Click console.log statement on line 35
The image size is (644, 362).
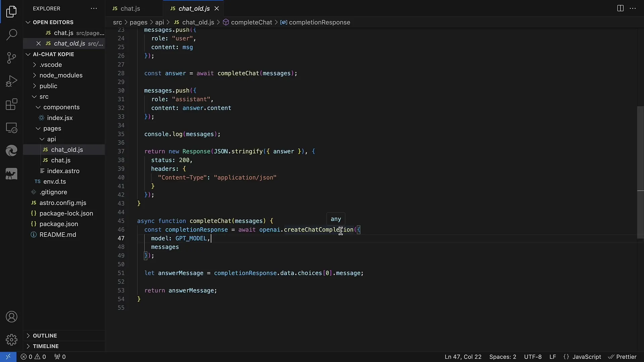[182, 134]
